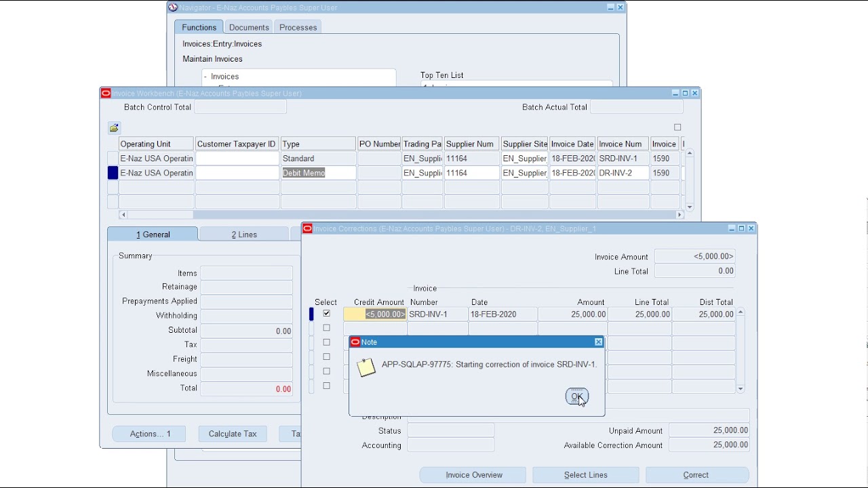Click Oracle icon in Note title bar
The image size is (868, 488).
355,342
